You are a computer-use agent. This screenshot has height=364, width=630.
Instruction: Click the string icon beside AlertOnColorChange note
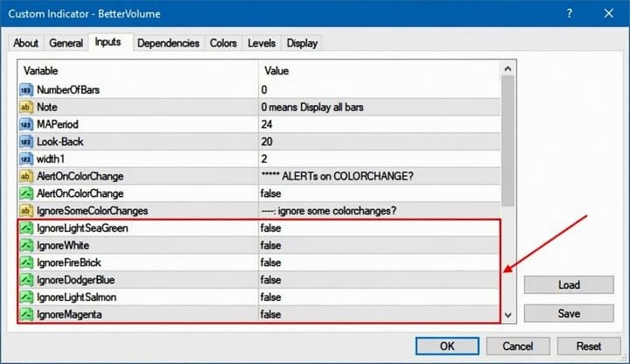tap(26, 176)
